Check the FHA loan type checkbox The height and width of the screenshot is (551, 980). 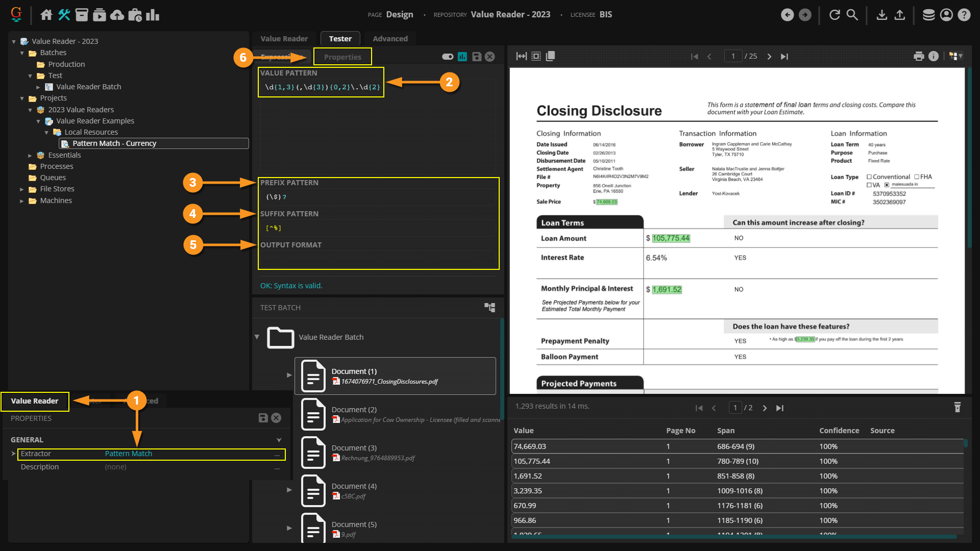pyautogui.click(x=917, y=177)
